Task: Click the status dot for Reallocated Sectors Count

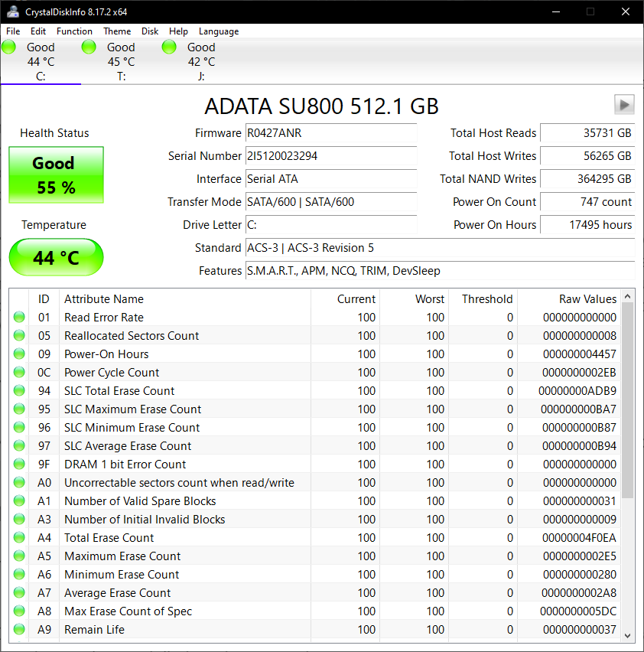Action: (x=19, y=335)
